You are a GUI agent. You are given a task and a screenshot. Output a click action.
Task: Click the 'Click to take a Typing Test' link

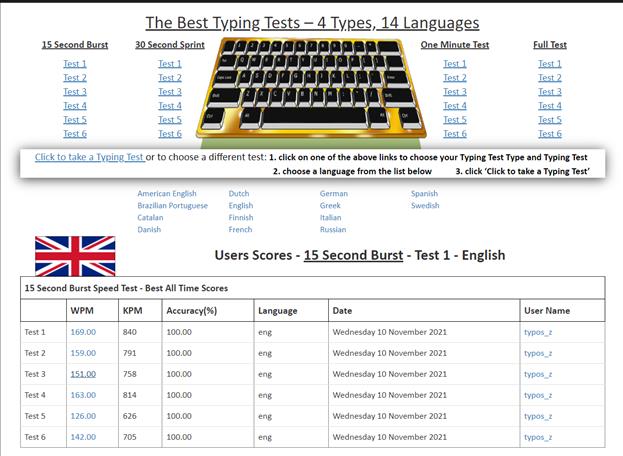coord(89,157)
